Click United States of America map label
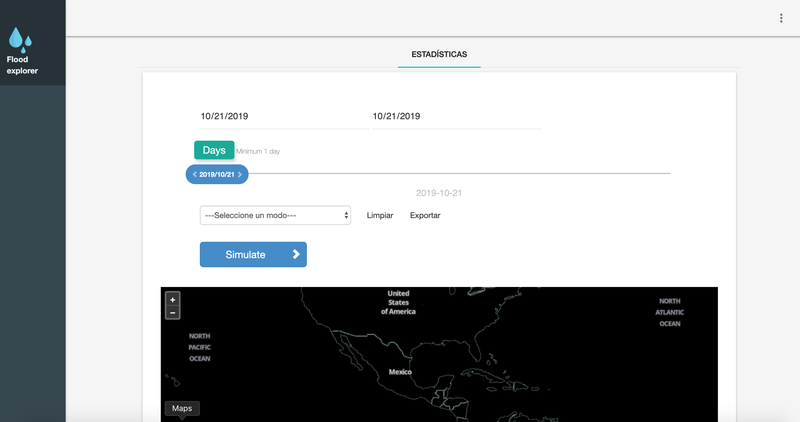The height and width of the screenshot is (422, 800). (398, 302)
